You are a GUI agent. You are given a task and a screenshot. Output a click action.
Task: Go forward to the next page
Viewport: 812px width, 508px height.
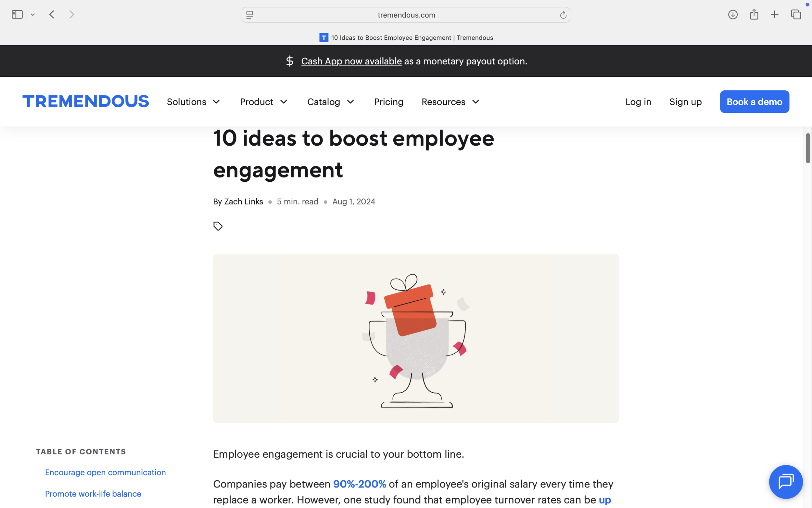point(71,14)
